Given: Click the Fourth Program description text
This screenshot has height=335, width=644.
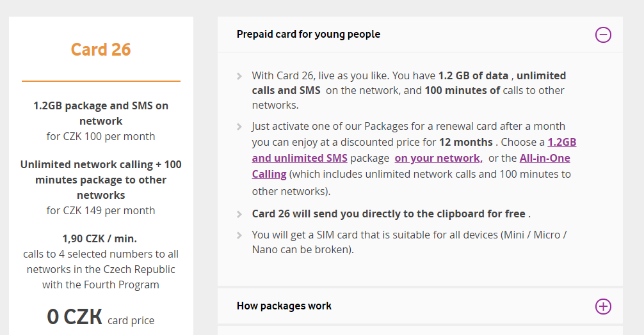Looking at the screenshot, I should 101,269.
